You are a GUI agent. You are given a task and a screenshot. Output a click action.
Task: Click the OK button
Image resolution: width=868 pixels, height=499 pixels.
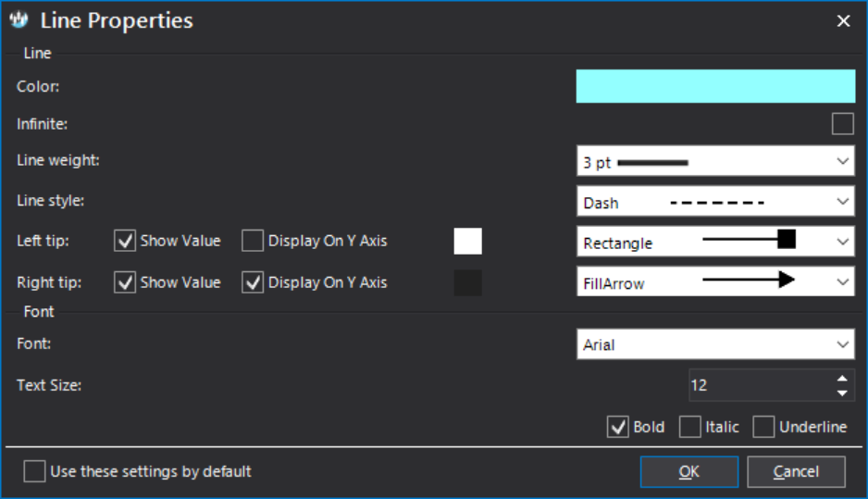coord(689,472)
